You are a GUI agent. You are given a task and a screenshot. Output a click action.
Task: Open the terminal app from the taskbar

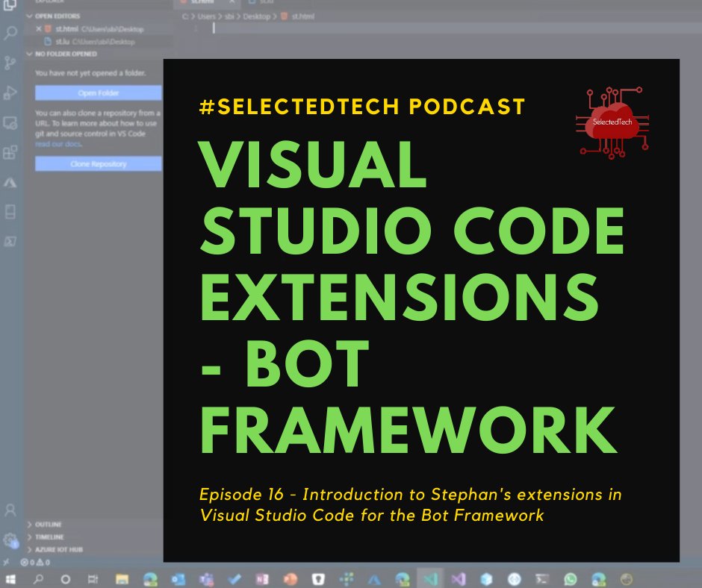(x=542, y=579)
